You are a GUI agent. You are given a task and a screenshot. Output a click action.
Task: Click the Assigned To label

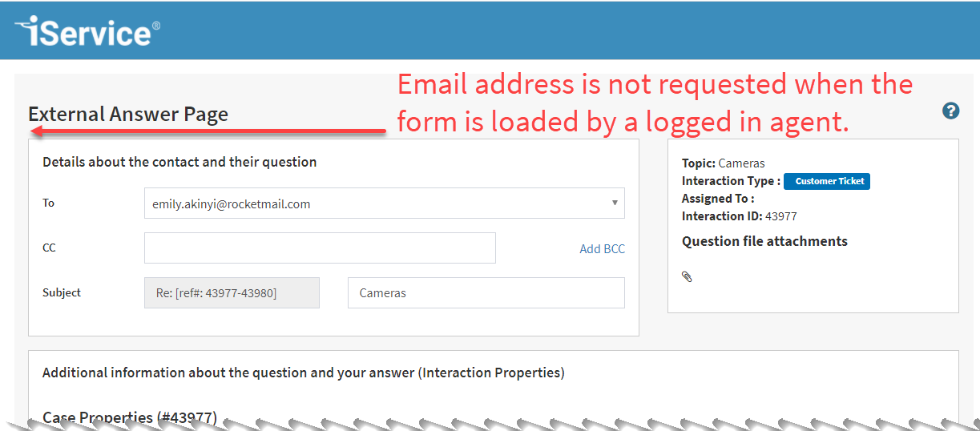(718, 199)
